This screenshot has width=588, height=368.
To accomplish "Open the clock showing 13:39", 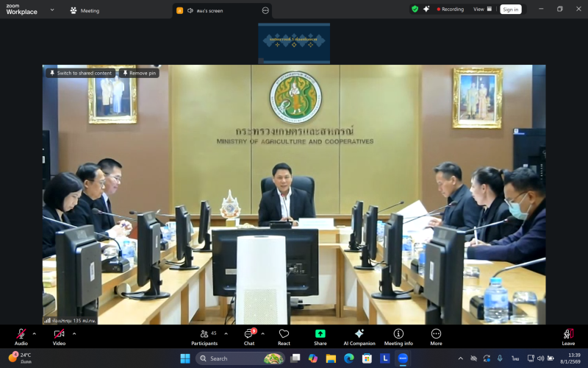I will (x=571, y=358).
